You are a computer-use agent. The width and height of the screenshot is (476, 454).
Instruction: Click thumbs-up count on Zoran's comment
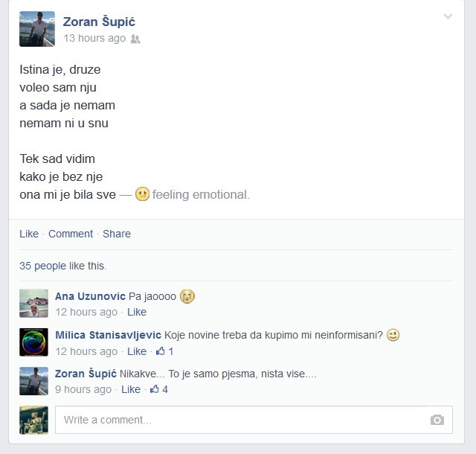tap(159, 389)
